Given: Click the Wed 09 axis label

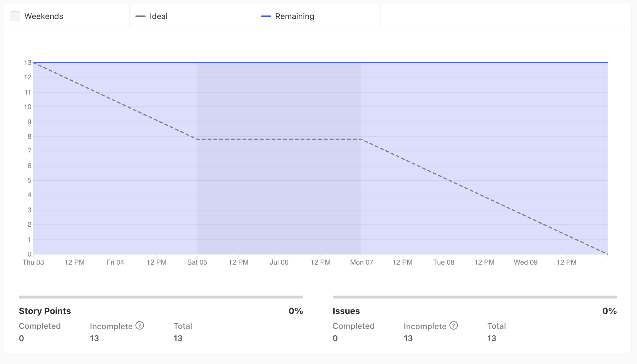Looking at the screenshot, I should pos(526,262).
